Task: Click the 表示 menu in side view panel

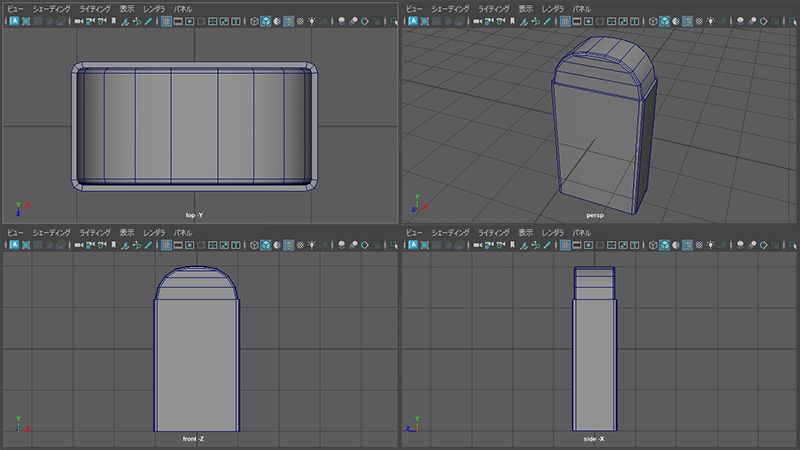Action: [x=525, y=233]
